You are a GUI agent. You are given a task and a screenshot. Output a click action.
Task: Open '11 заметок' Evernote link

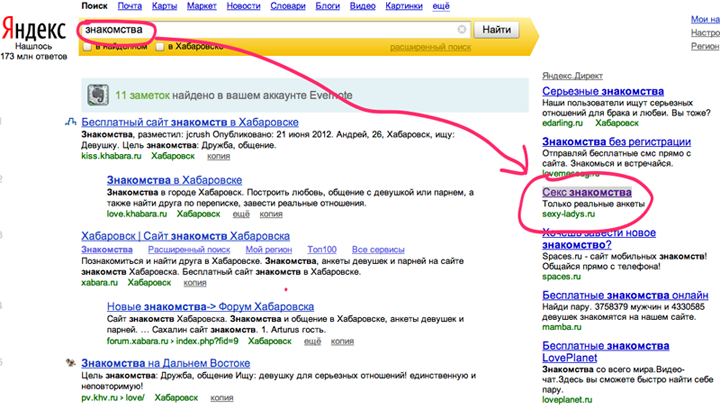click(x=142, y=95)
